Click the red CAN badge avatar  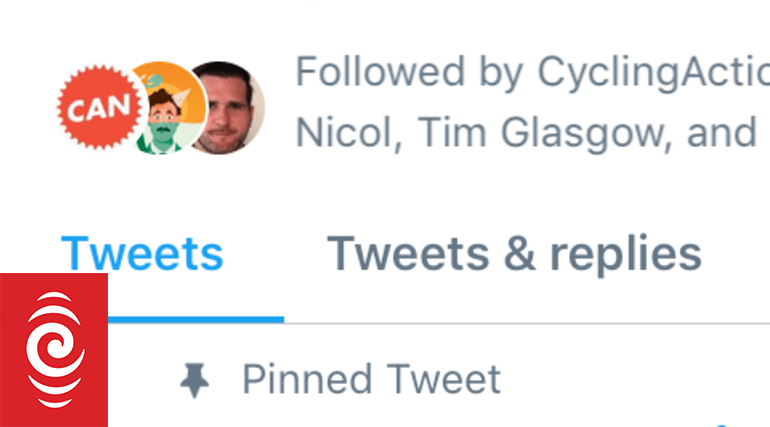tap(100, 107)
